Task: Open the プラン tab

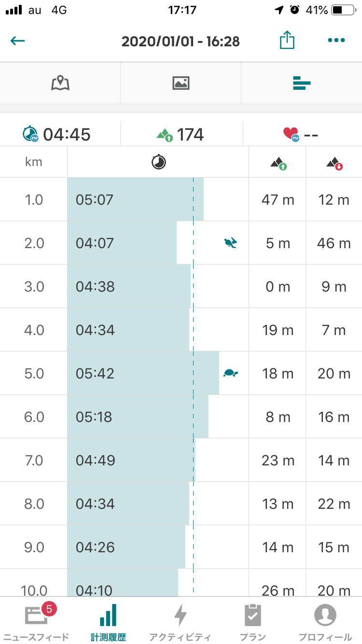Action: 253,621
